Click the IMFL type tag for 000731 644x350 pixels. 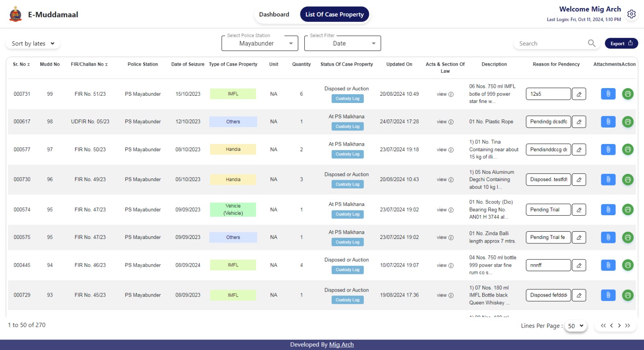[x=233, y=94]
